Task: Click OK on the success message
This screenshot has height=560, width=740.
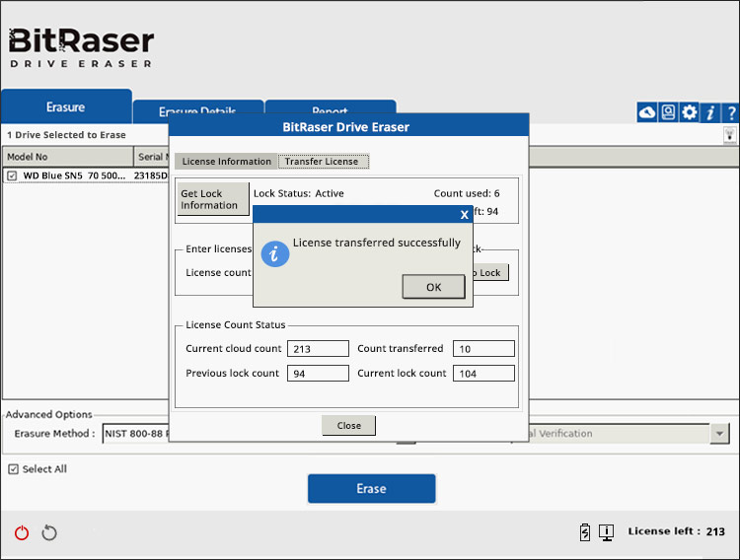Action: click(x=433, y=287)
